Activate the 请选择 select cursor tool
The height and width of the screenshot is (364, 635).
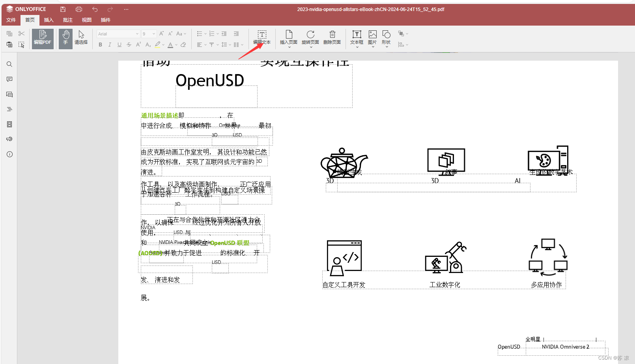click(81, 39)
